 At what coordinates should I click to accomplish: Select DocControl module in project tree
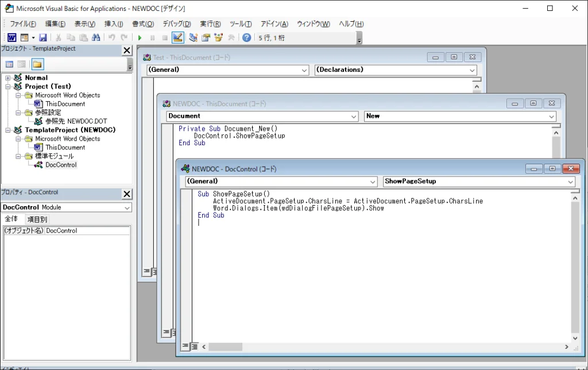[x=61, y=165]
